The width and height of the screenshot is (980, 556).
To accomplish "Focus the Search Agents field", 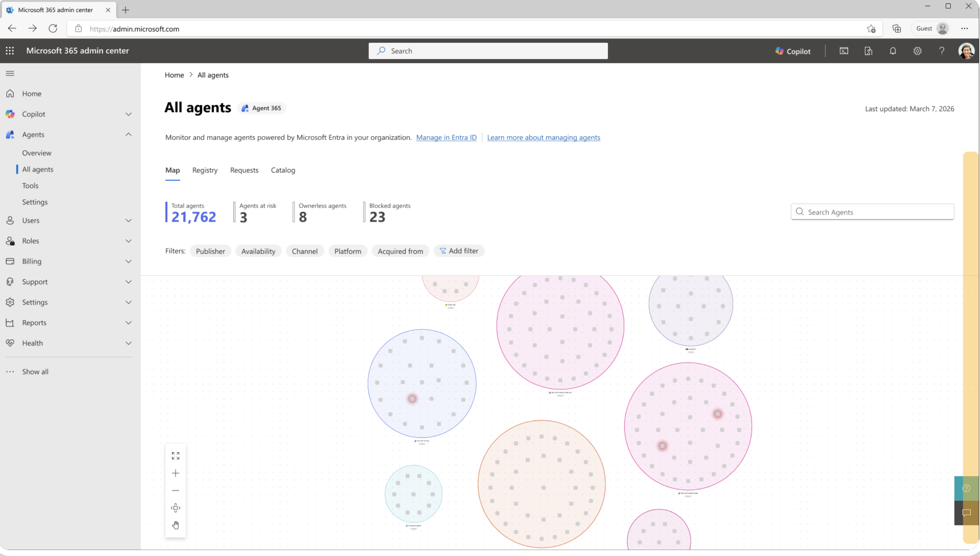I will pos(872,212).
